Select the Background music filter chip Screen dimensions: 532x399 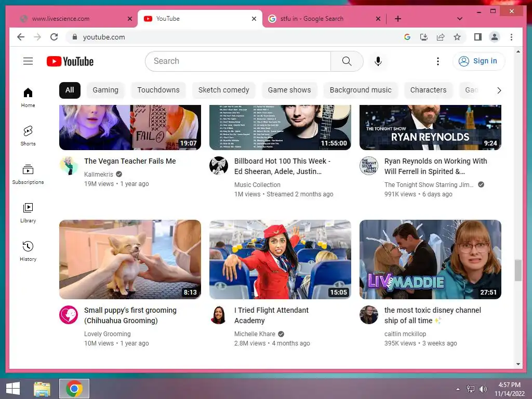[x=361, y=90]
